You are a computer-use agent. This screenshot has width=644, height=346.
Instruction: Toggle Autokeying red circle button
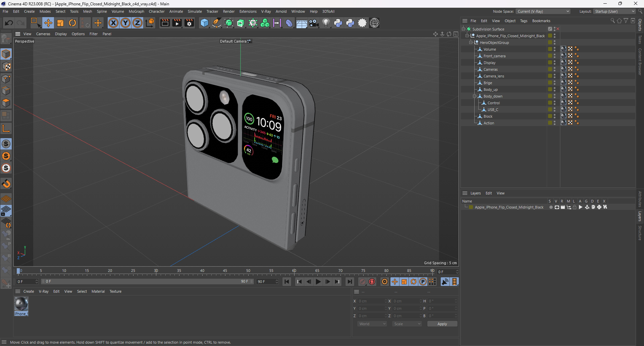(x=372, y=282)
